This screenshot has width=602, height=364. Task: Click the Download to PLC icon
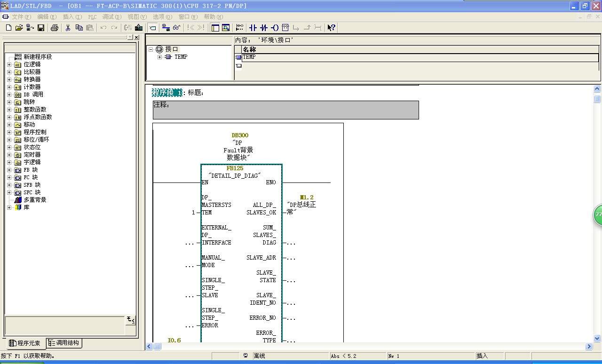point(139,28)
